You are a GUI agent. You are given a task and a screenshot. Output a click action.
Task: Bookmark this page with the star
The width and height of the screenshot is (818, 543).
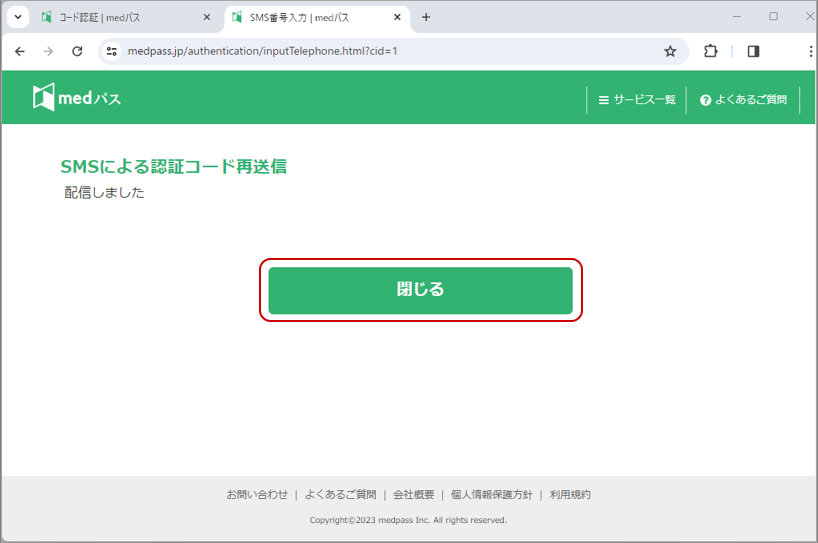click(x=670, y=51)
